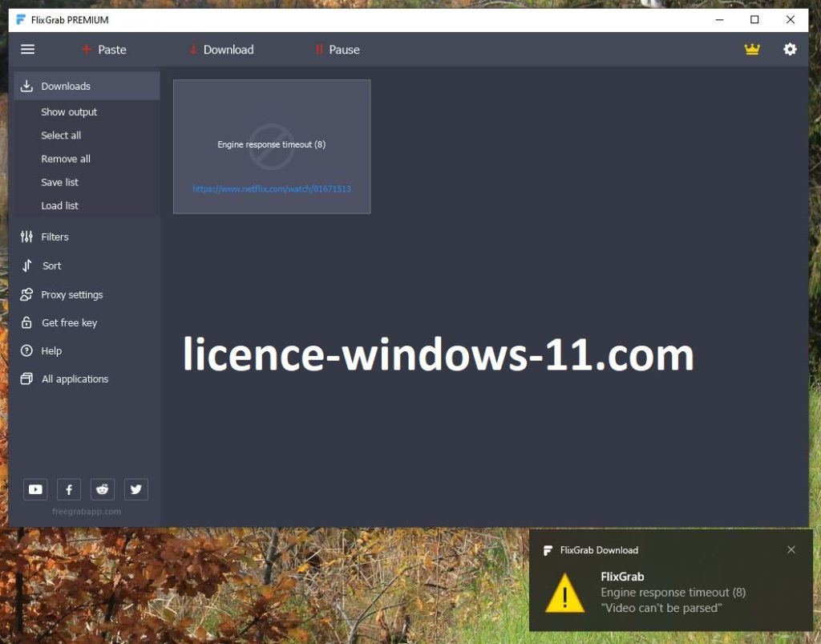Expand the Filters section
821x644 pixels.
pos(55,237)
